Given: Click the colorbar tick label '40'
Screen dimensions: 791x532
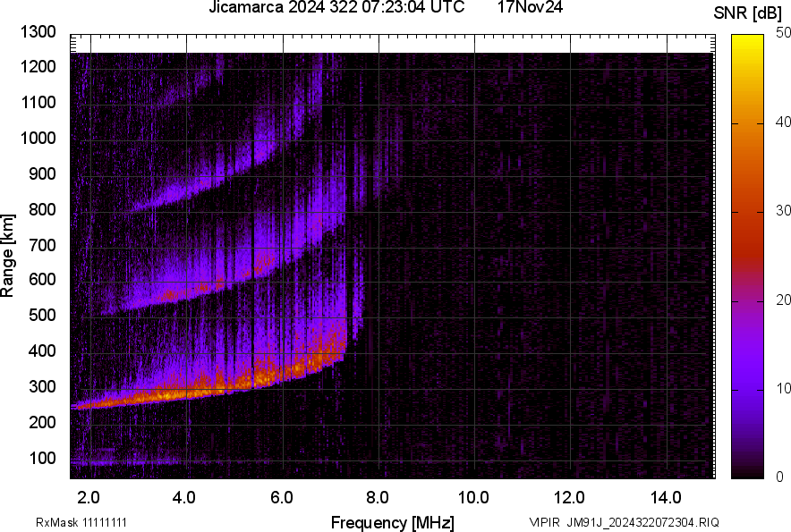Looking at the screenshot, I should (x=783, y=122).
